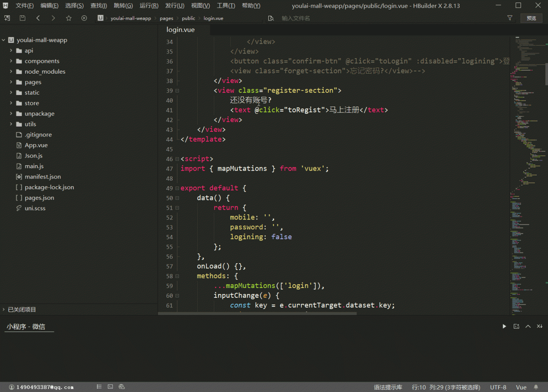Click the 预览 preview button
The width and height of the screenshot is (548, 392).
[531, 18]
